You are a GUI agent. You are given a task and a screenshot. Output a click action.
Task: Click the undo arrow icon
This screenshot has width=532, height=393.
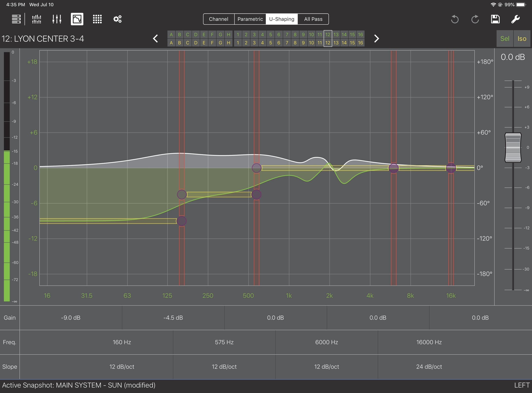(455, 19)
